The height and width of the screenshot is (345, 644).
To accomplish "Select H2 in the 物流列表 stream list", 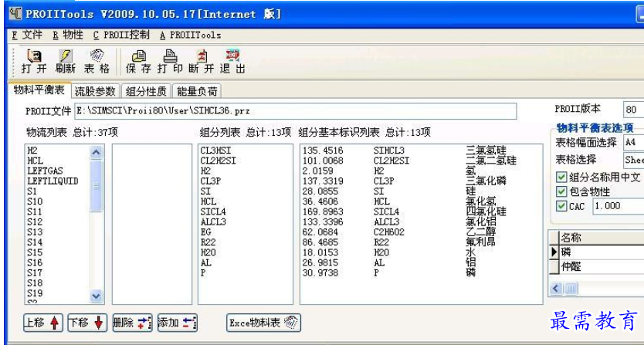I will pos(32,151).
